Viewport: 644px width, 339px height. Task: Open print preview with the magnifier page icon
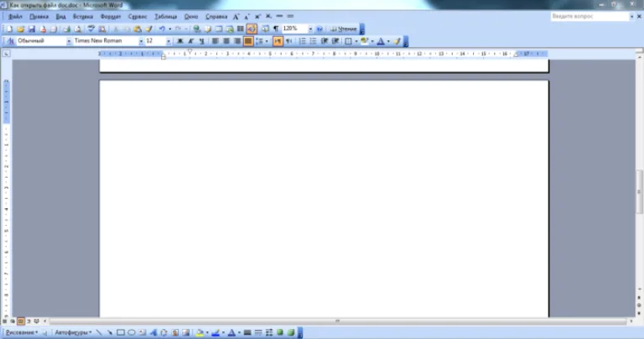[78, 29]
